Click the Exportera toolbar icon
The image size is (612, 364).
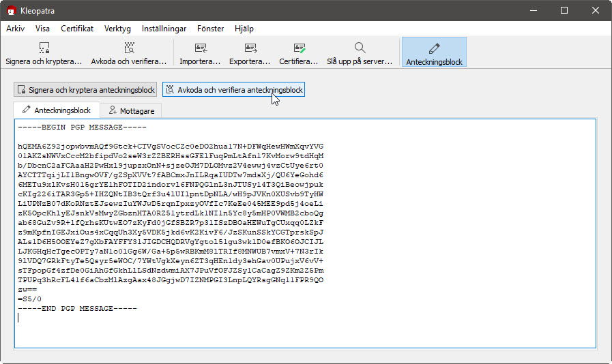[x=250, y=48]
